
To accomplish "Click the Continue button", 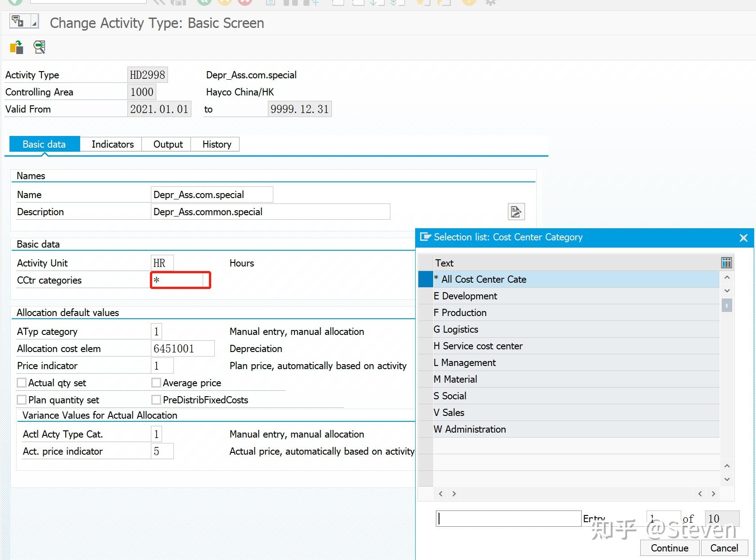I will click(x=670, y=548).
